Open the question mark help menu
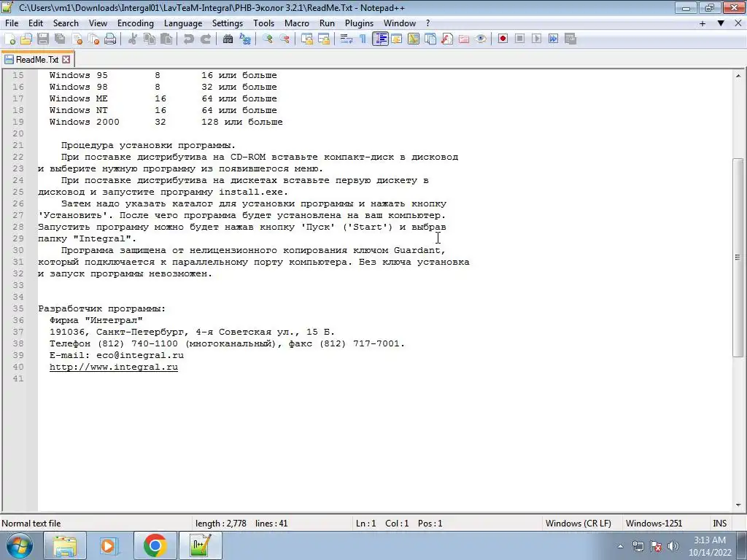 pyautogui.click(x=427, y=23)
